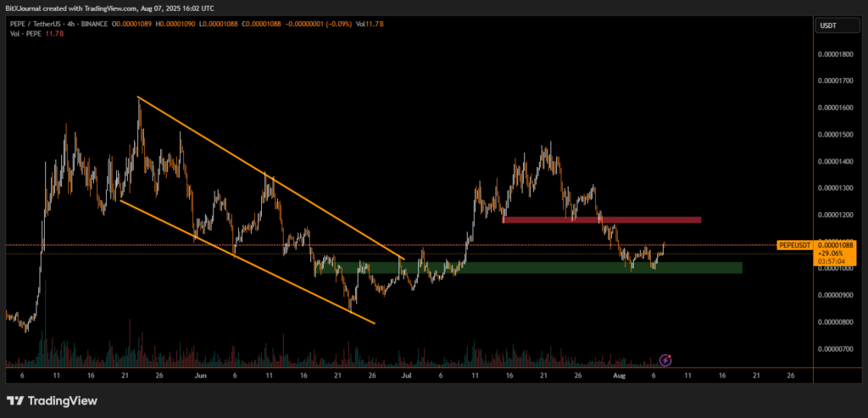The width and height of the screenshot is (868, 418).
Task: Click the Jun label on time axis
Action: 199,374
